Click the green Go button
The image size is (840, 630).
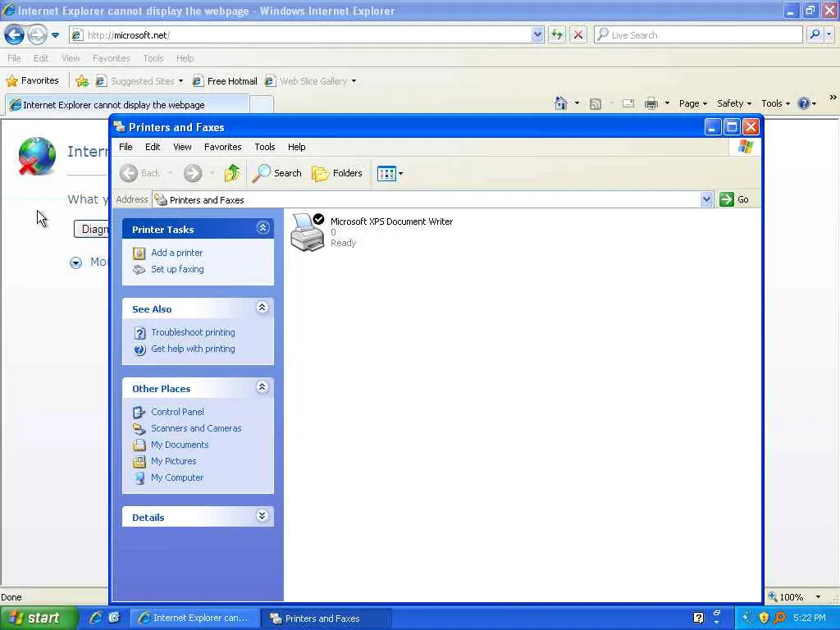(733, 199)
